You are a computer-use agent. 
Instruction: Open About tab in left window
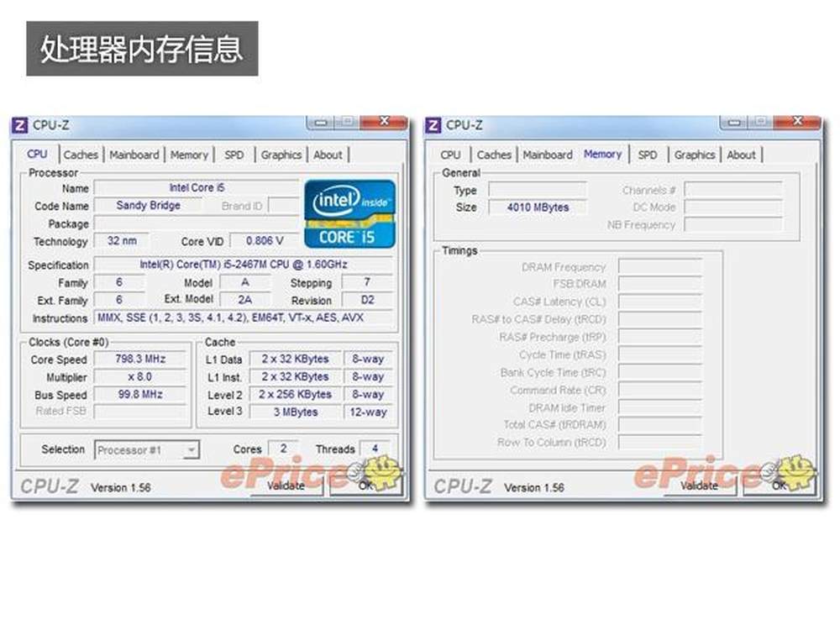[x=328, y=155]
